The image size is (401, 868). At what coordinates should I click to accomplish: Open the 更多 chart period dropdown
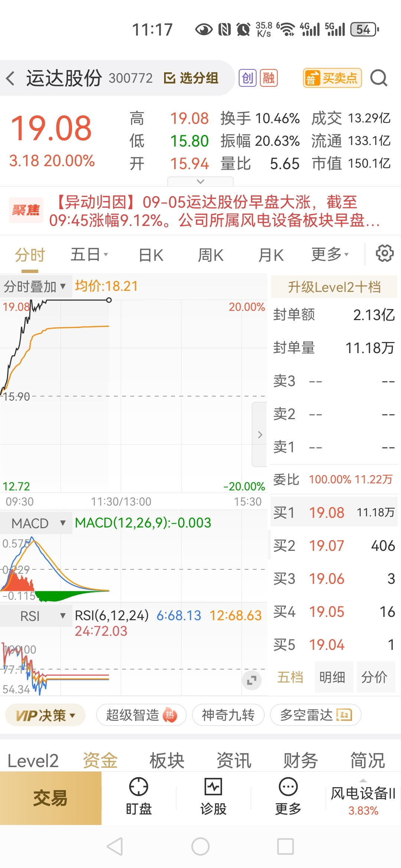coord(330,255)
